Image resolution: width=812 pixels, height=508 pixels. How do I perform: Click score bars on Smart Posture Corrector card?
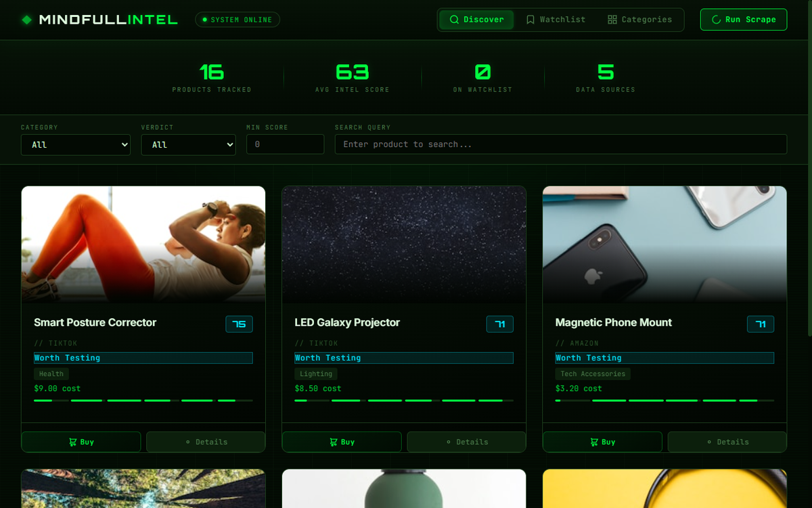click(143, 400)
